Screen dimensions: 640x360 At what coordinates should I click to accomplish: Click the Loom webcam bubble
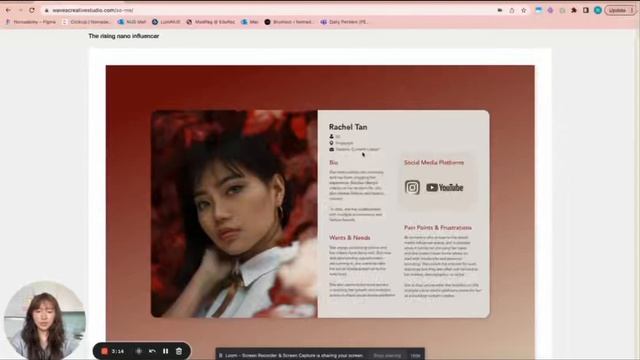pyautogui.click(x=44, y=320)
